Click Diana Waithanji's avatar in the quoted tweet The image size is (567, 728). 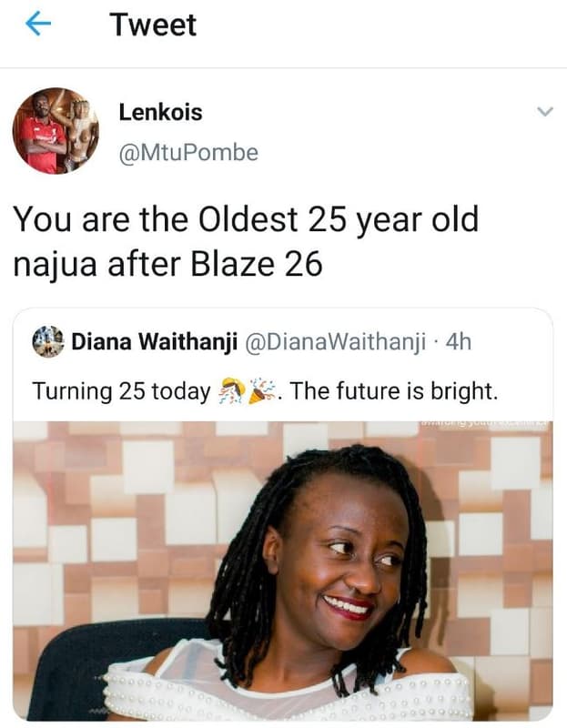(46, 339)
